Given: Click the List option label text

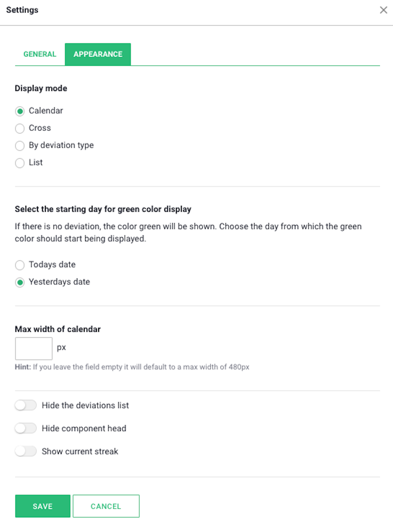Looking at the screenshot, I should 36,163.
